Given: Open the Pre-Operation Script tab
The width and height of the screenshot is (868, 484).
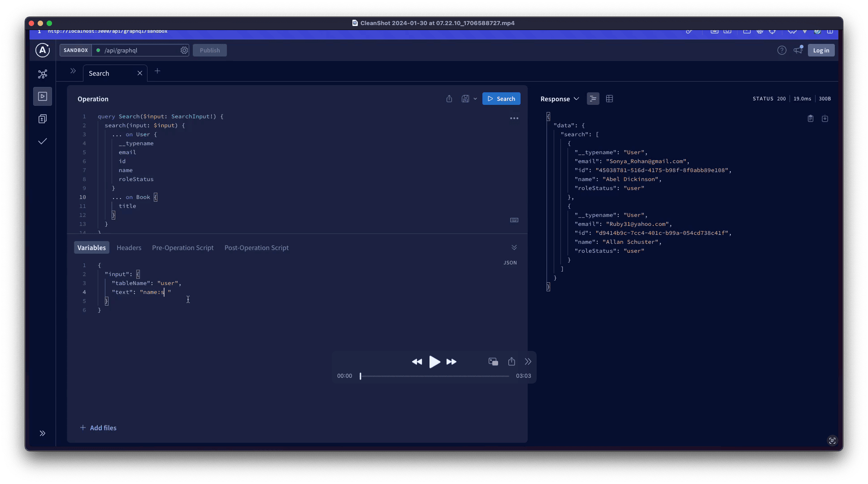Looking at the screenshot, I should click(x=182, y=247).
